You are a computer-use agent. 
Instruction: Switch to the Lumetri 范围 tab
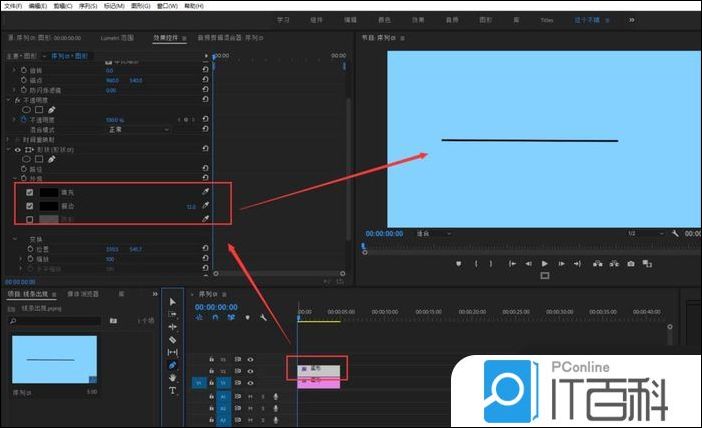[x=117, y=37]
